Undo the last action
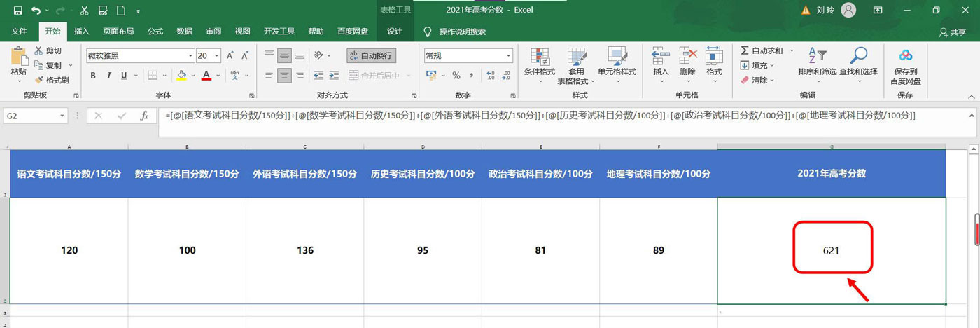 tap(36, 11)
